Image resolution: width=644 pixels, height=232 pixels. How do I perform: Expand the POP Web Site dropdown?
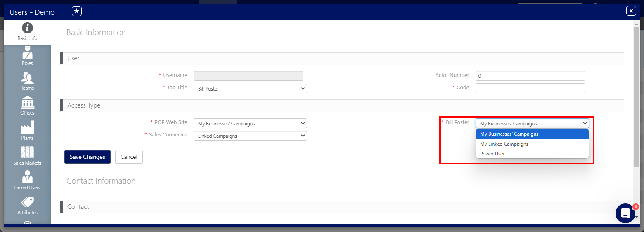click(x=250, y=123)
